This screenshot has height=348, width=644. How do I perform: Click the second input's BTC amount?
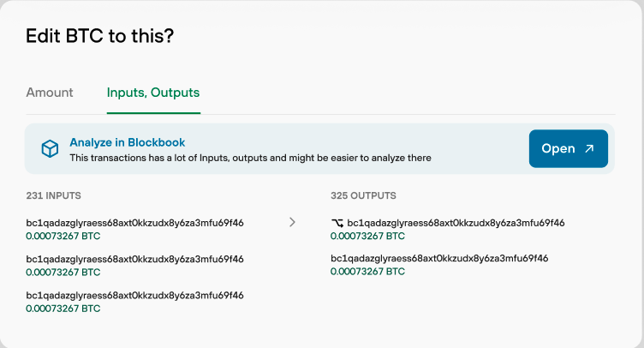coord(63,272)
